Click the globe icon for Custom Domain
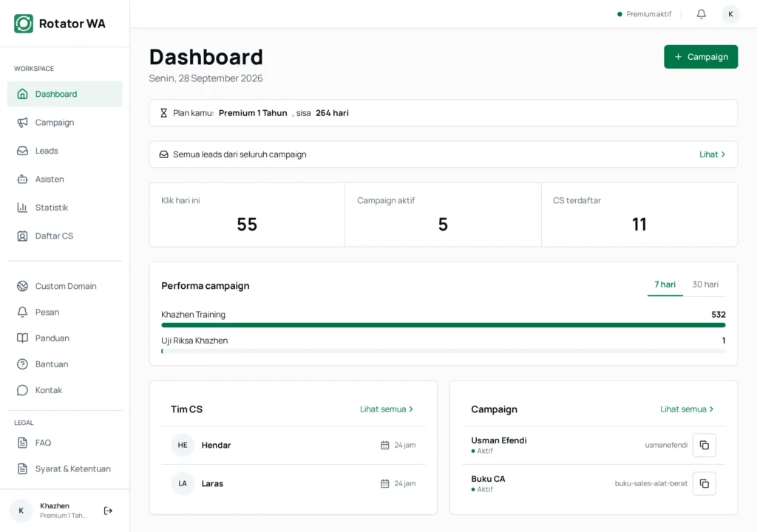 [x=22, y=286]
